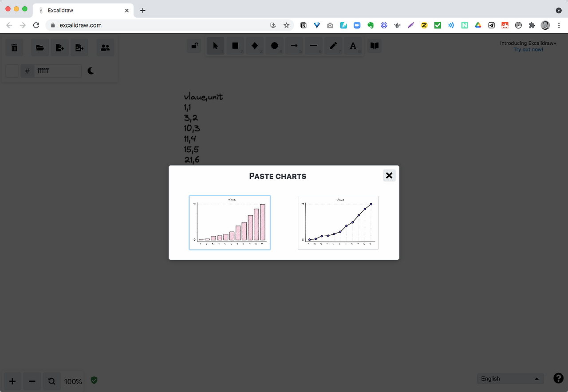
Task: Switch to the Excalidraw tab
Action: coord(83,10)
